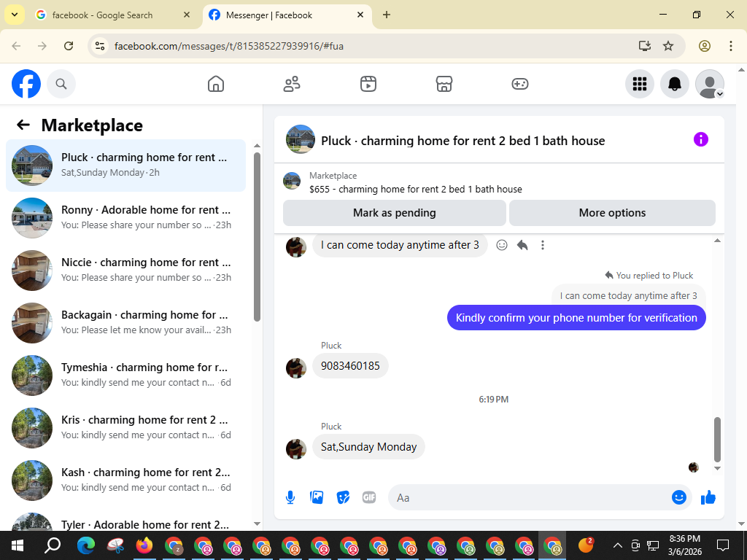View site information icon
Image resolution: width=747 pixels, height=560 pixels.
[x=99, y=46]
